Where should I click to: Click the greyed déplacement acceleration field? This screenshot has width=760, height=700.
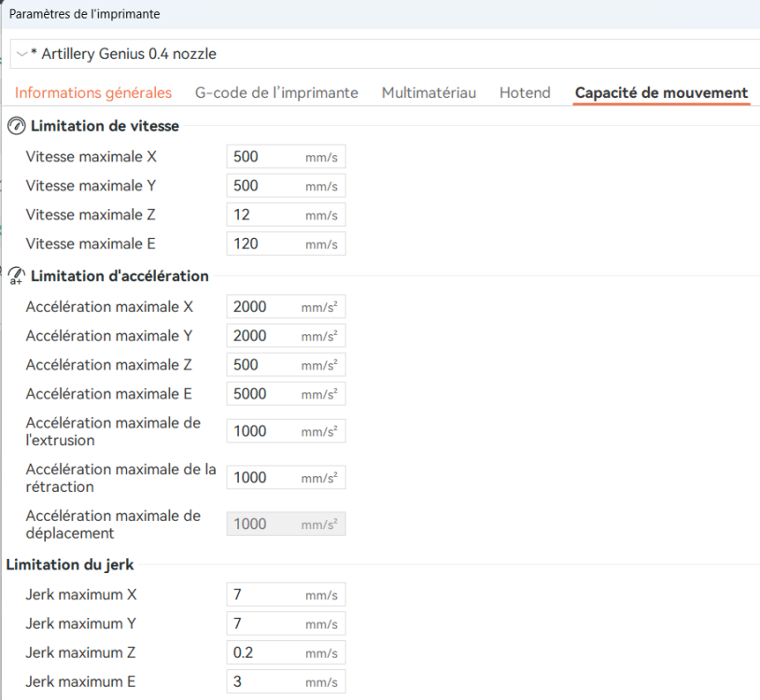point(286,525)
